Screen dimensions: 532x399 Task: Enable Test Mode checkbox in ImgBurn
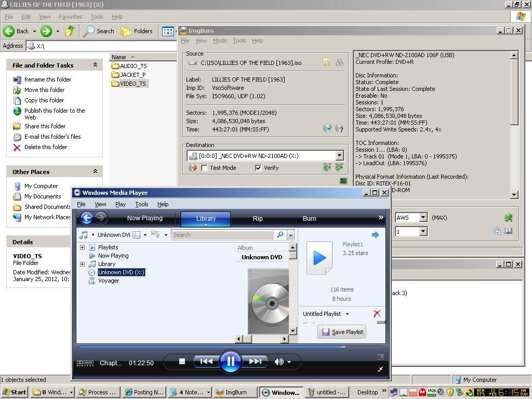point(204,168)
